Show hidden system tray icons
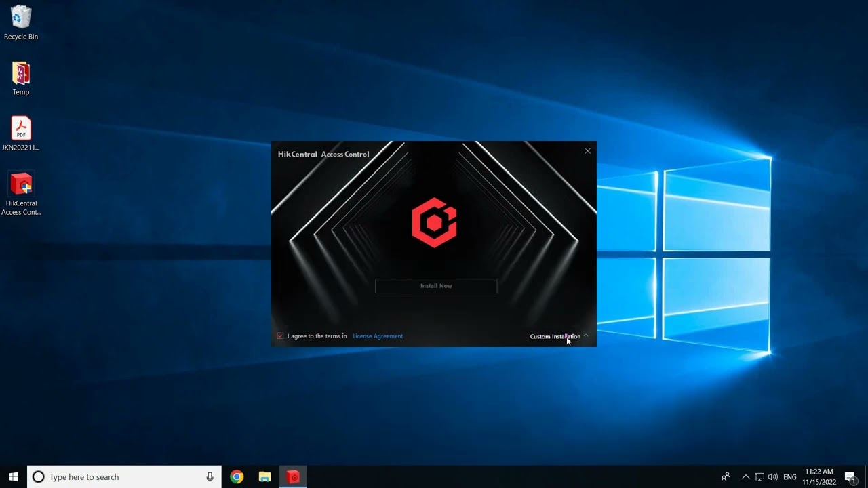 point(745,477)
